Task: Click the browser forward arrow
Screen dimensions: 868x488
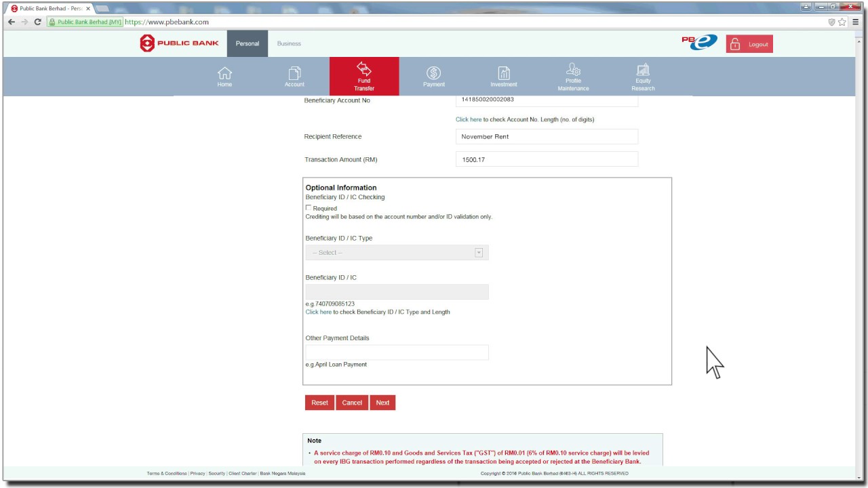Action: coord(24,22)
